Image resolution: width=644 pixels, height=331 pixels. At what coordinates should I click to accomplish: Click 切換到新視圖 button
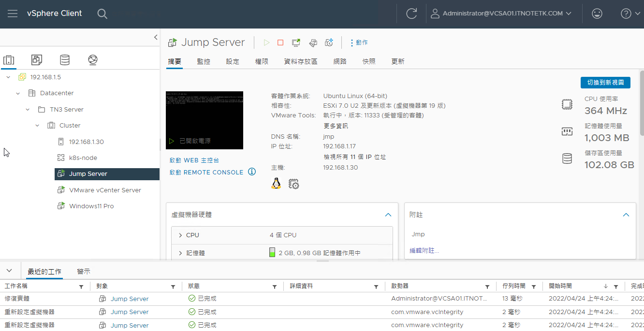pyautogui.click(x=605, y=83)
